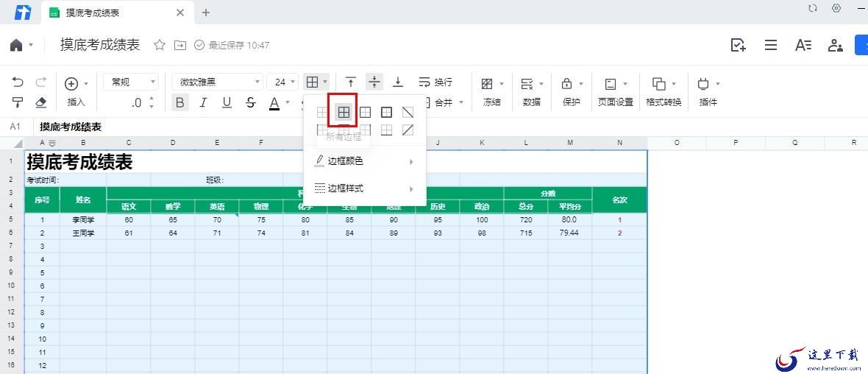Open the 常规 number format dropdown
Screen dimensions: 868x374
coord(131,82)
